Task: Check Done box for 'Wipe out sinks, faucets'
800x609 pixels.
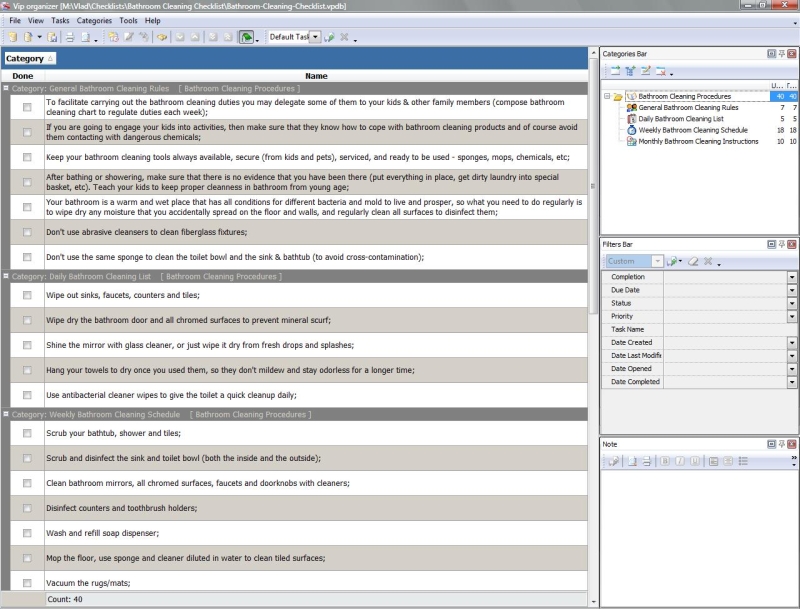Action: tap(27, 295)
